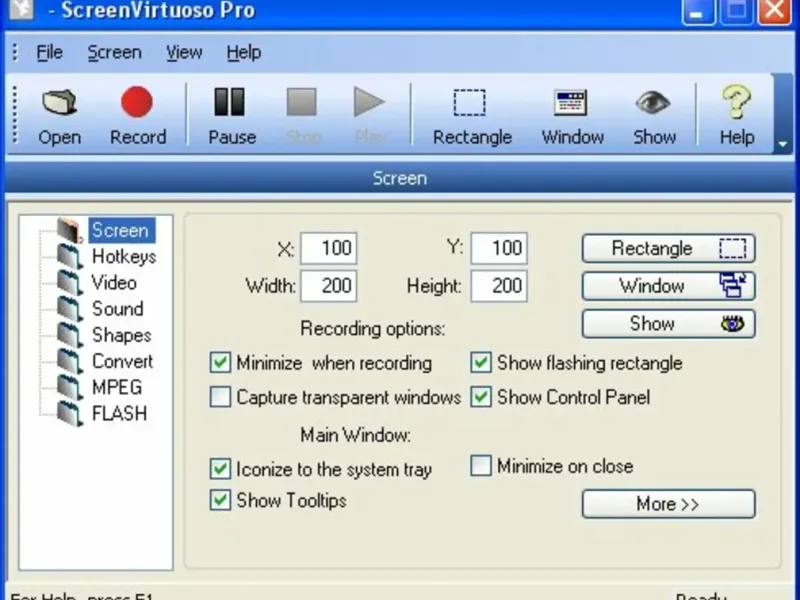Click the X coordinate field
The image size is (800, 600).
[329, 248]
